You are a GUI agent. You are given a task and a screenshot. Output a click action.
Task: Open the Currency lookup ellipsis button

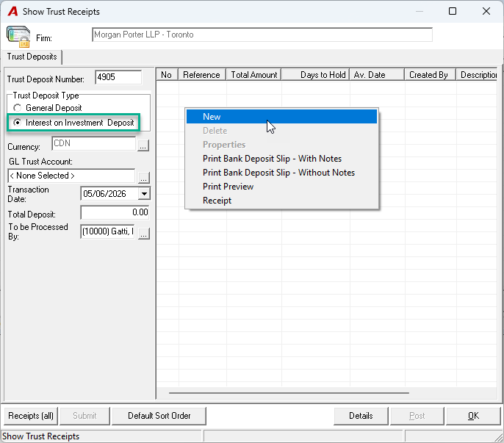point(143,145)
